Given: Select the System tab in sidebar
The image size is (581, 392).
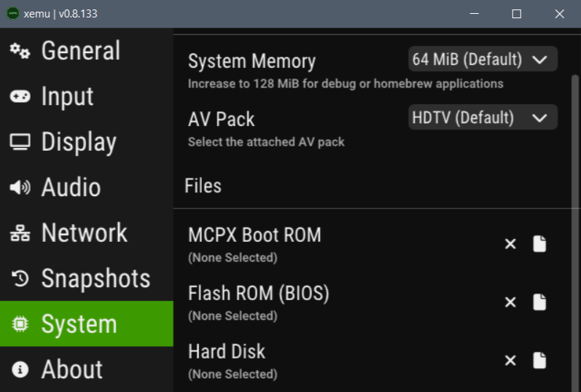Looking at the screenshot, I should click(x=79, y=324).
